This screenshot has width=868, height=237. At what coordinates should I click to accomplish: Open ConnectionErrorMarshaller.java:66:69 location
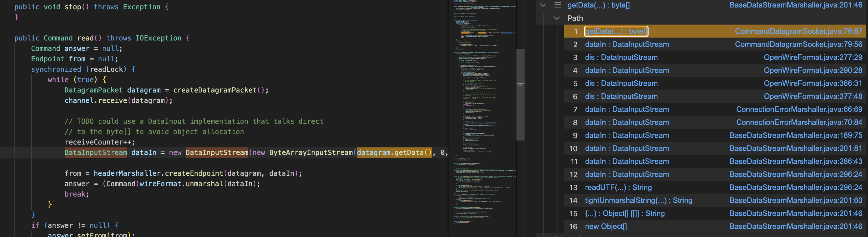(799, 110)
